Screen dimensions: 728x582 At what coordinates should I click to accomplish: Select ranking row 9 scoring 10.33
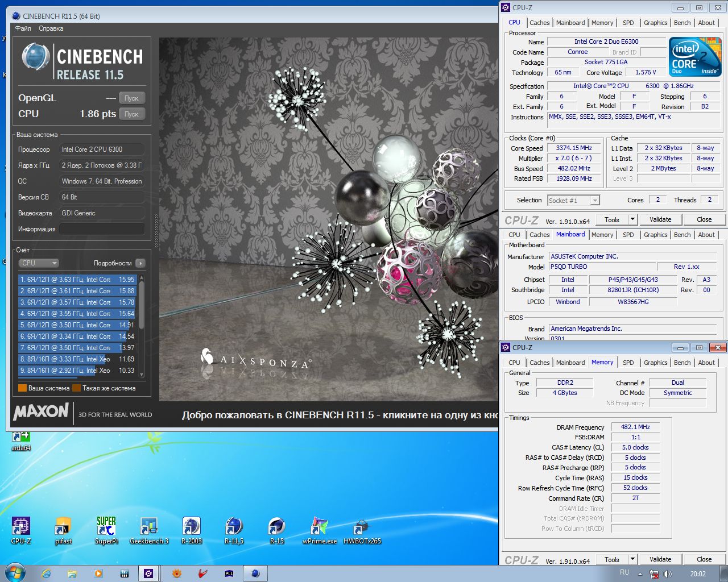click(77, 371)
